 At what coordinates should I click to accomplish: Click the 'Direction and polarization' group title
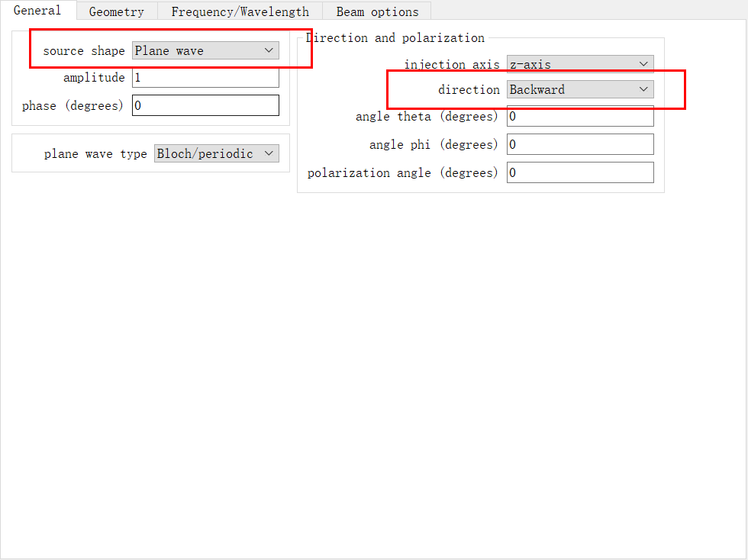pos(395,37)
